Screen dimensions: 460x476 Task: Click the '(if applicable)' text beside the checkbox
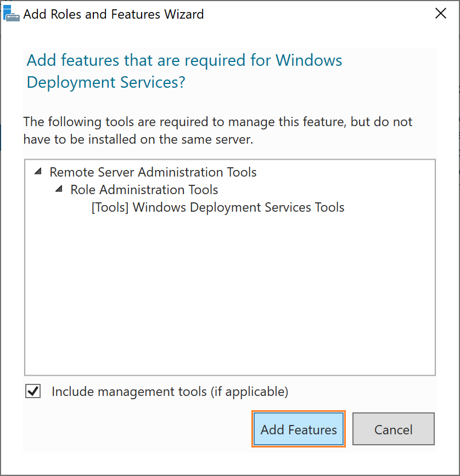[249, 392]
